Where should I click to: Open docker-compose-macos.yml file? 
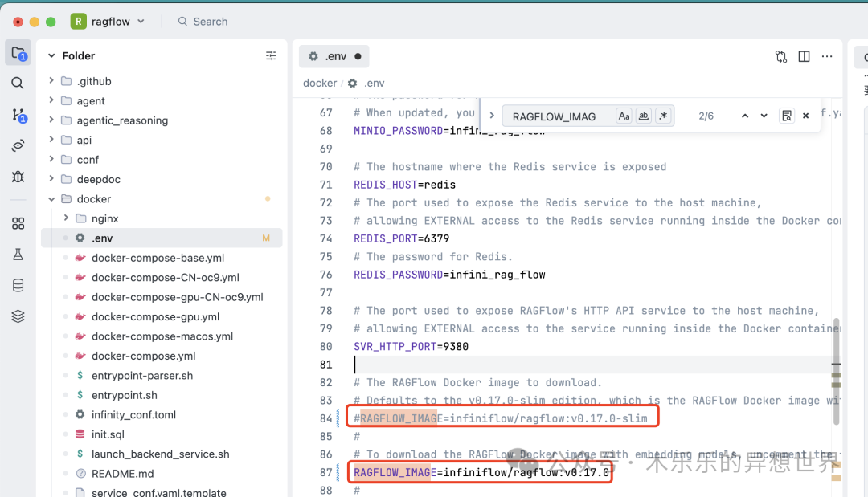click(x=162, y=336)
